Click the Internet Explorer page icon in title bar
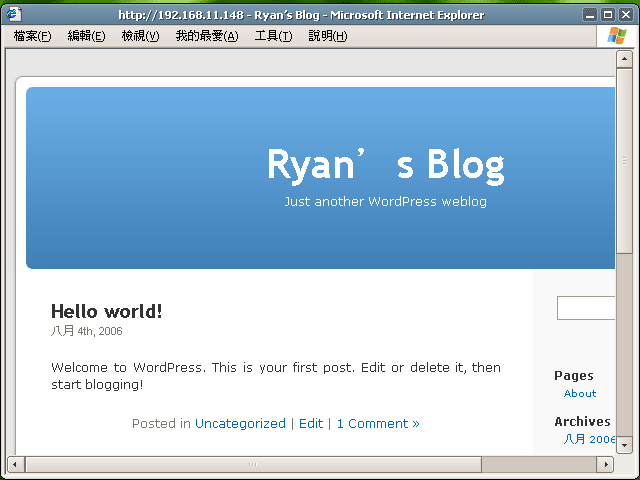Screen dimensions: 640x480 [14, 15]
